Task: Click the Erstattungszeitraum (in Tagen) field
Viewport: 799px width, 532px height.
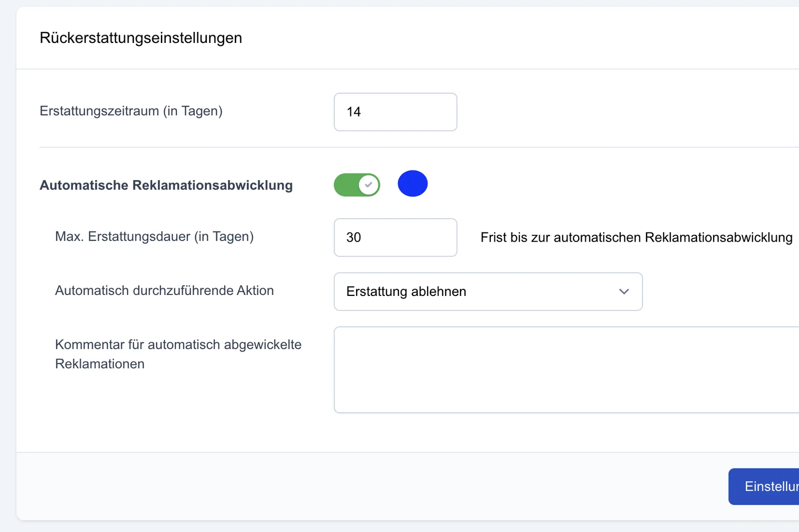Action: (396, 112)
